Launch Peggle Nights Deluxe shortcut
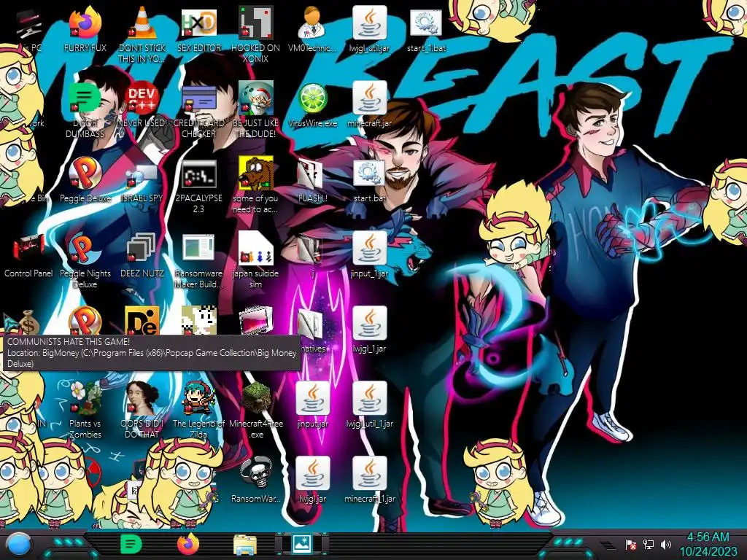This screenshot has height=560, width=747. [x=85, y=249]
